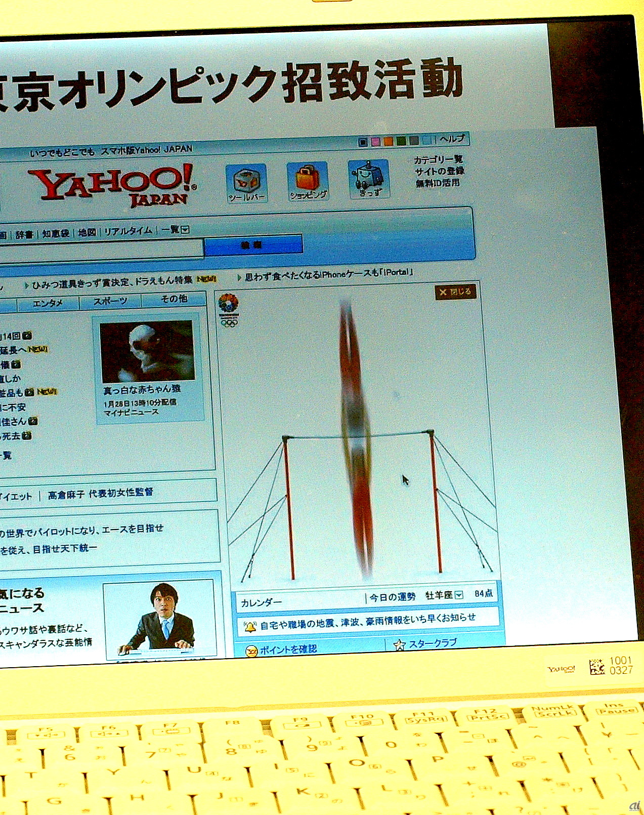The height and width of the screenshot is (815, 644).
Task: Click the blue 検索 search button
Action: click(253, 244)
